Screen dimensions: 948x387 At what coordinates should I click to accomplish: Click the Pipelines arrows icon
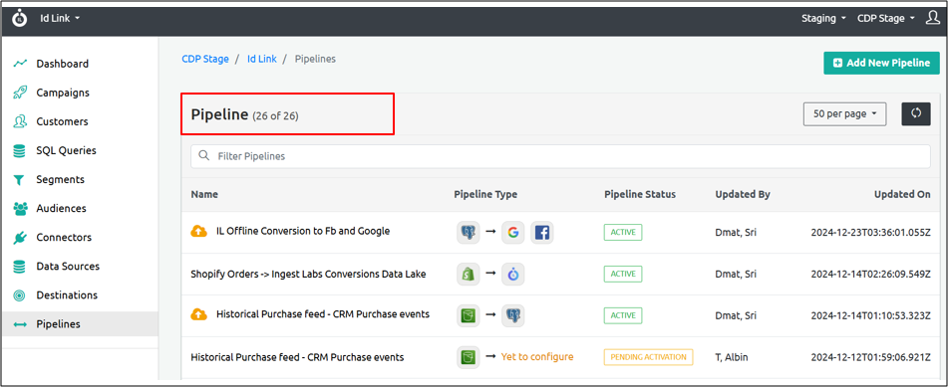tap(20, 325)
